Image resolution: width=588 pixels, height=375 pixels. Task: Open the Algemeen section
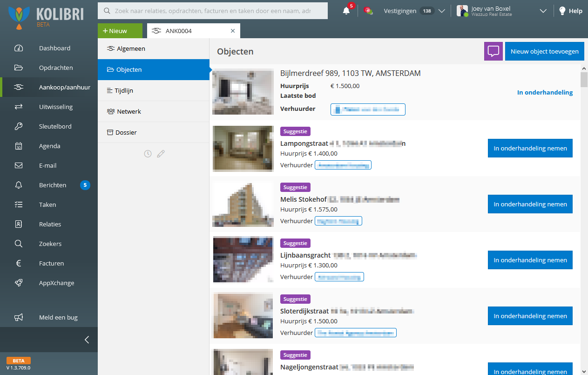[154, 48]
